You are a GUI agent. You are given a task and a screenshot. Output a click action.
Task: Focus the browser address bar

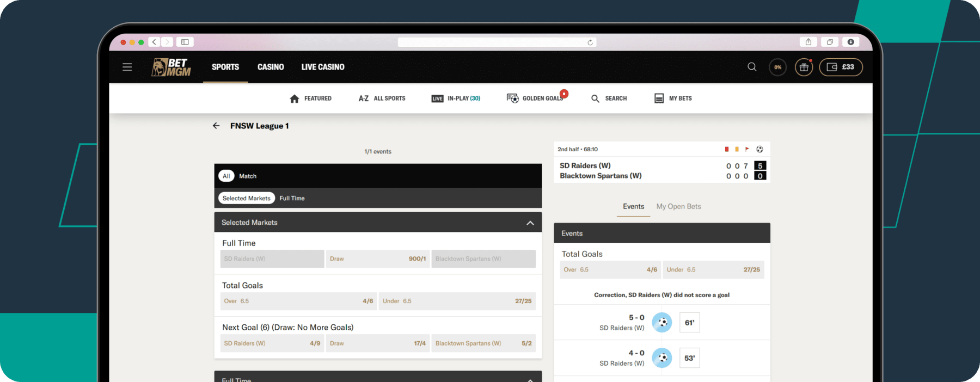(497, 42)
